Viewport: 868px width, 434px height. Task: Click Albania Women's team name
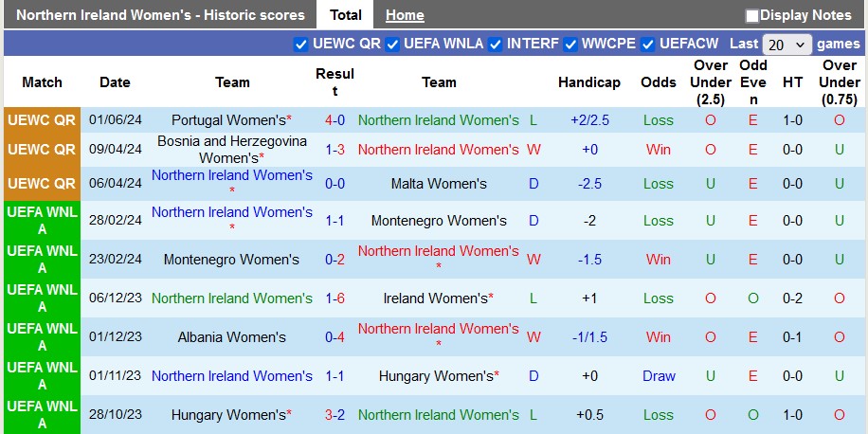pos(231,337)
